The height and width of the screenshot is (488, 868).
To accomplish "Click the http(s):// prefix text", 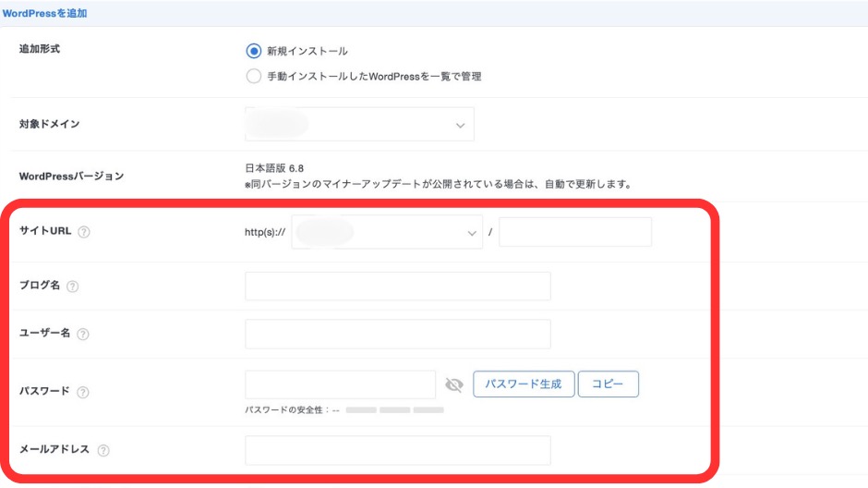I will point(265,232).
